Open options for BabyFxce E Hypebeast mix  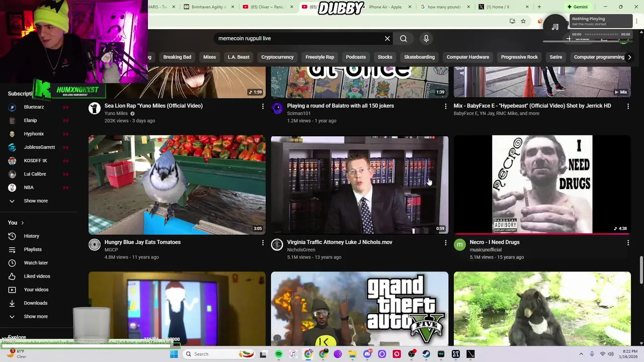click(x=628, y=106)
